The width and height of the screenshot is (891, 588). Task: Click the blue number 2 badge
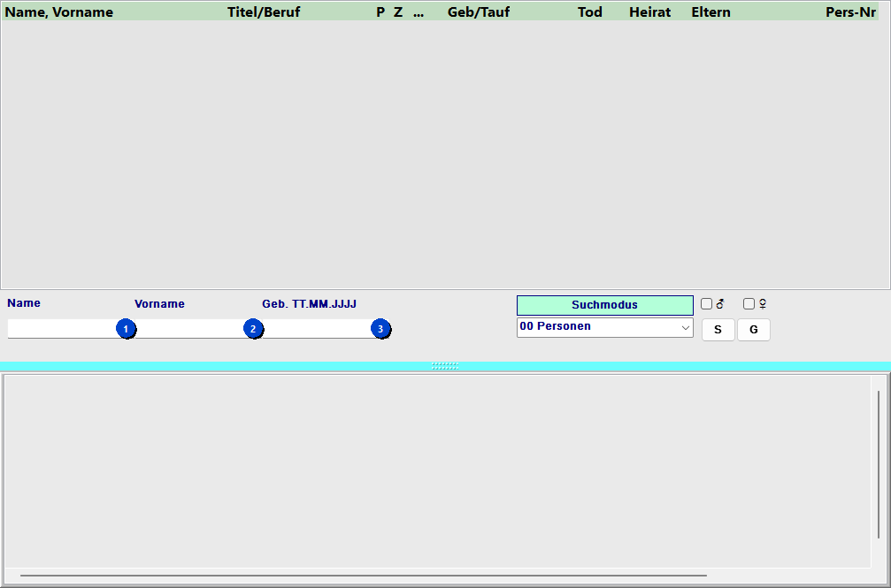(x=253, y=329)
